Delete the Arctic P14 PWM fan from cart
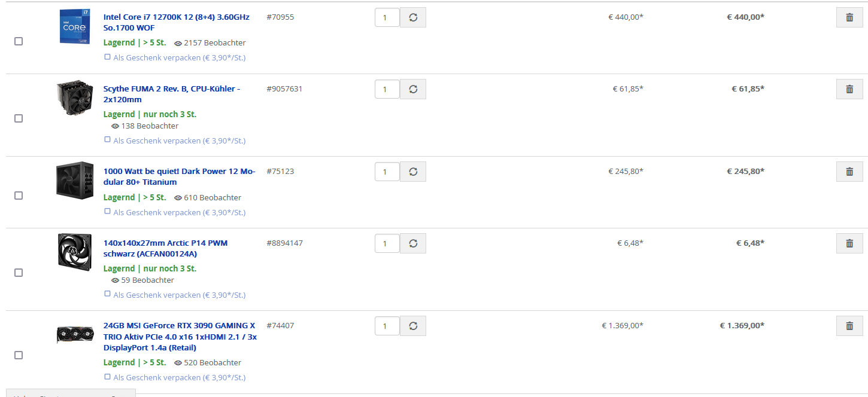This screenshot has height=397, width=868. pyautogui.click(x=849, y=243)
